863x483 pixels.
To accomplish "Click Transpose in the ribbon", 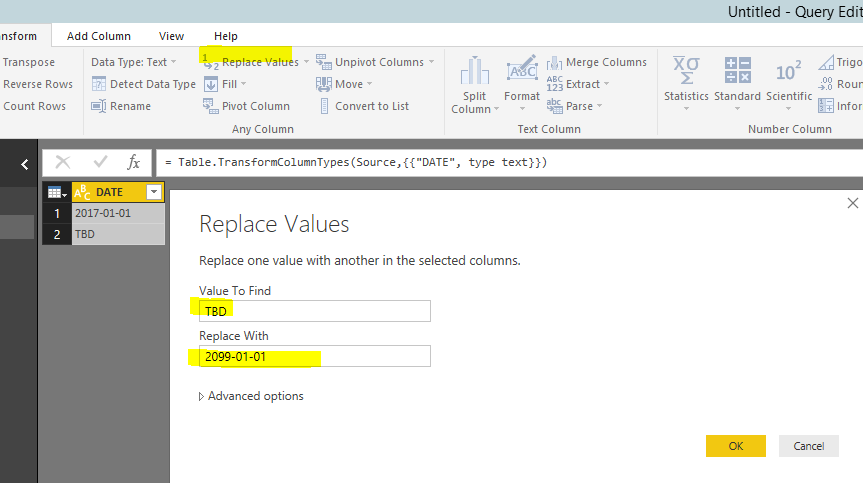I will 29,62.
